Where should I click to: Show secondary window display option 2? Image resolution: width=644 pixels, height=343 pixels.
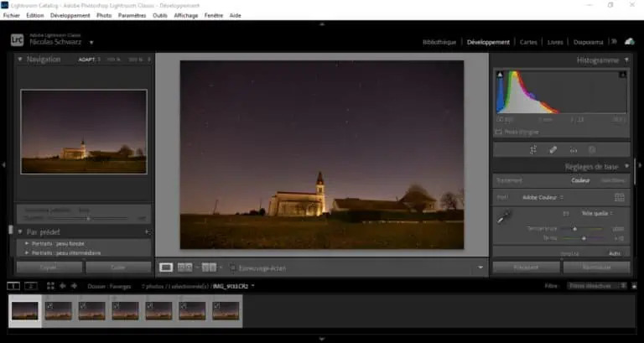tap(31, 286)
